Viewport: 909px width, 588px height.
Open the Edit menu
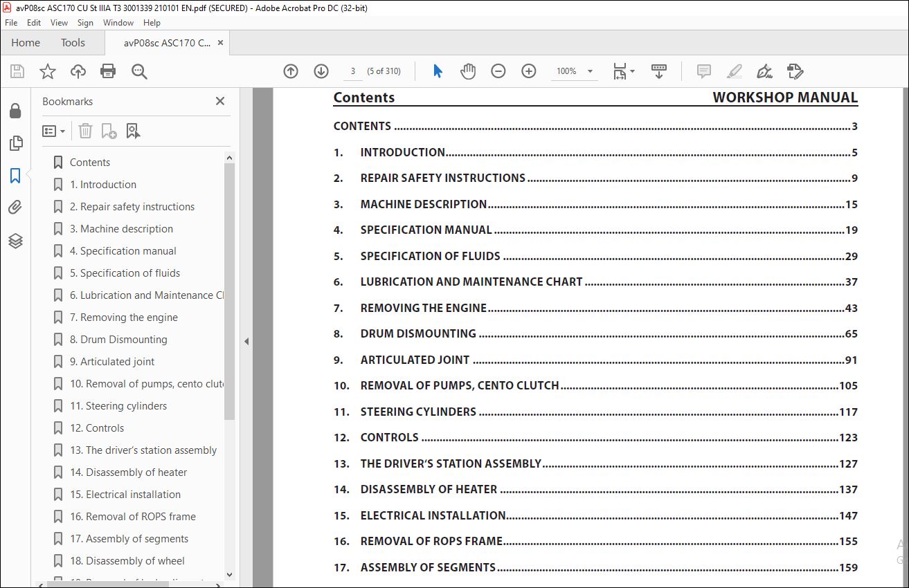coord(34,23)
